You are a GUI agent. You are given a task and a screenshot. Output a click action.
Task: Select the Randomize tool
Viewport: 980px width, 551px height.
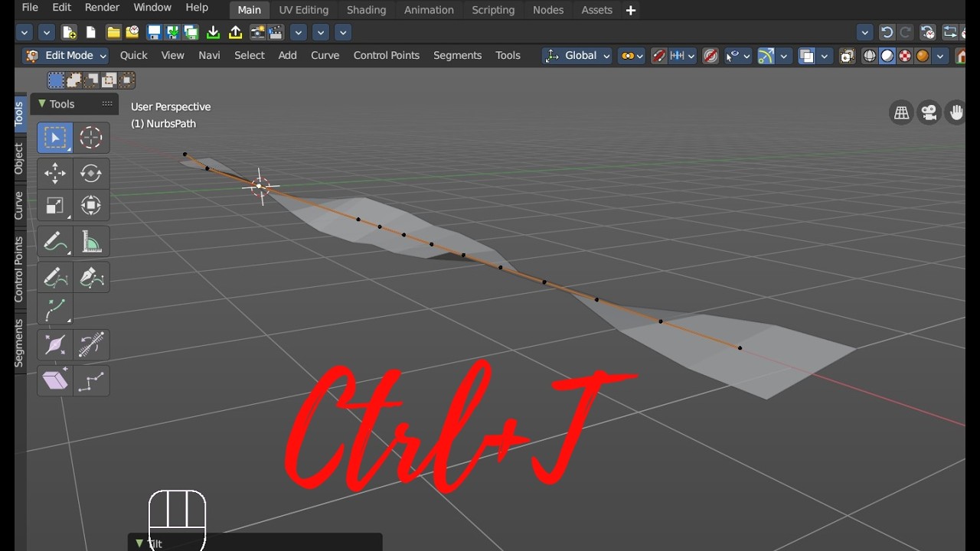point(91,380)
